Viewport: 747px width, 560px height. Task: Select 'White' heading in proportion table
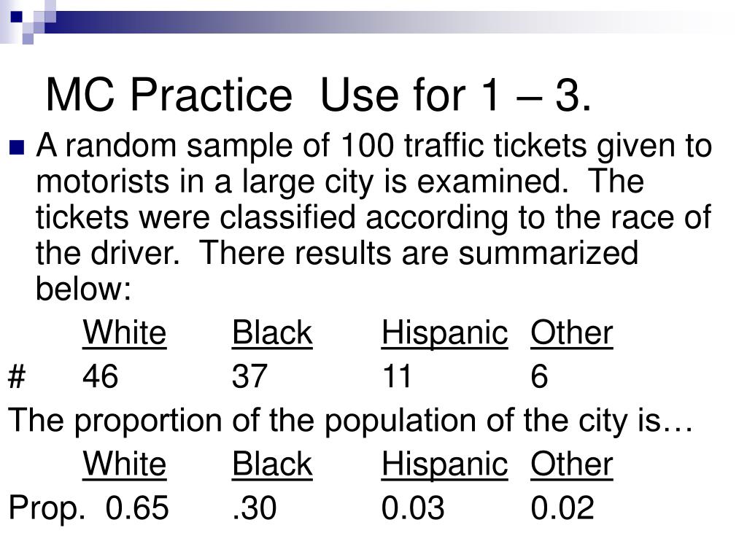(124, 464)
